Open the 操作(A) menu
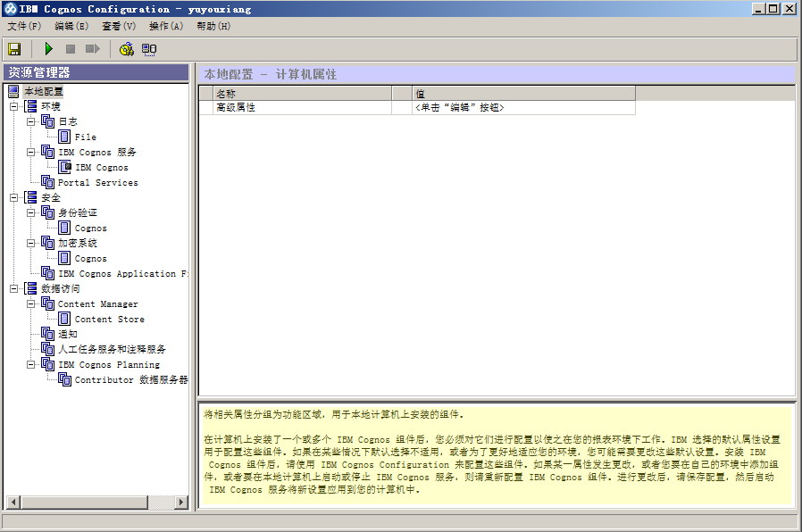This screenshot has width=802, height=532. (x=166, y=26)
